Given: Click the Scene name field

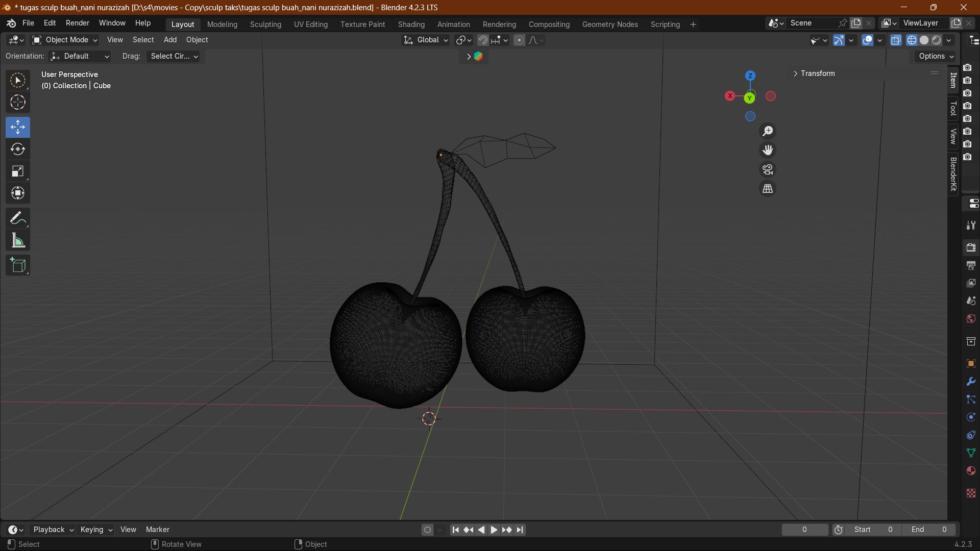Looking at the screenshot, I should (812, 23).
